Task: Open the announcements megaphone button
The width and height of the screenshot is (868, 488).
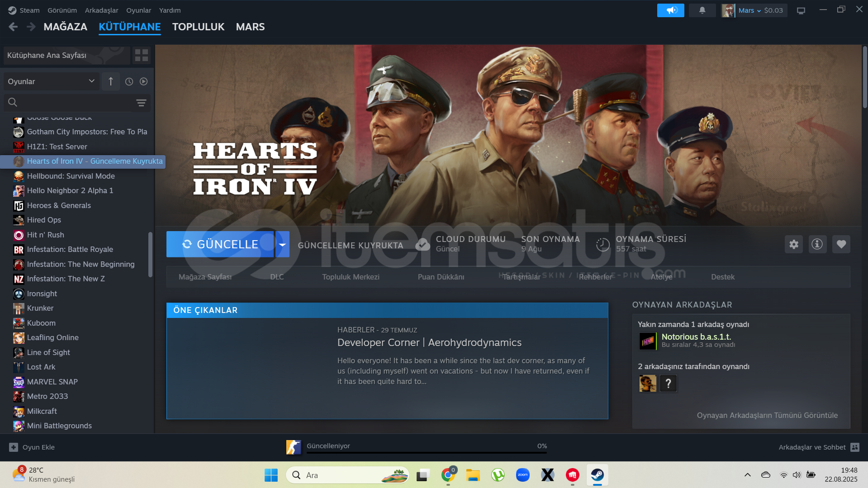Action: (670, 10)
